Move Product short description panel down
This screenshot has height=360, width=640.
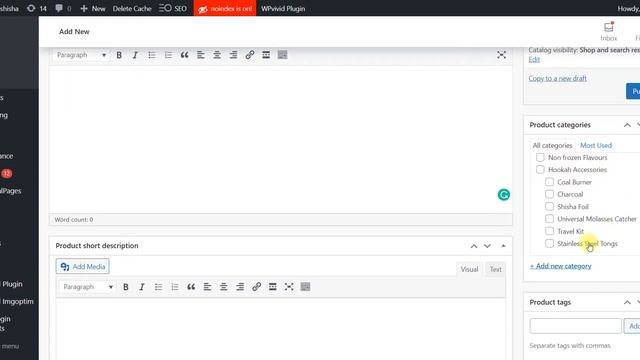pos(487,246)
